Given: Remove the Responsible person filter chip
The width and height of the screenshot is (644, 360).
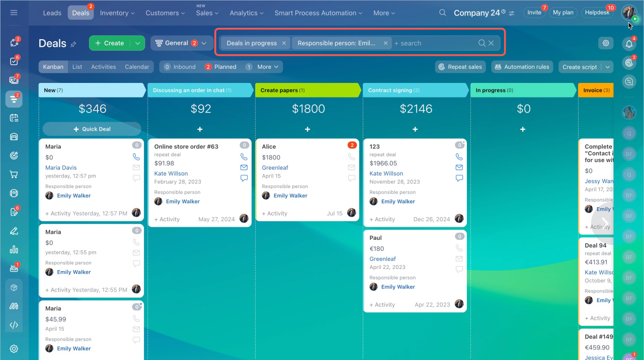Looking at the screenshot, I should (385, 43).
